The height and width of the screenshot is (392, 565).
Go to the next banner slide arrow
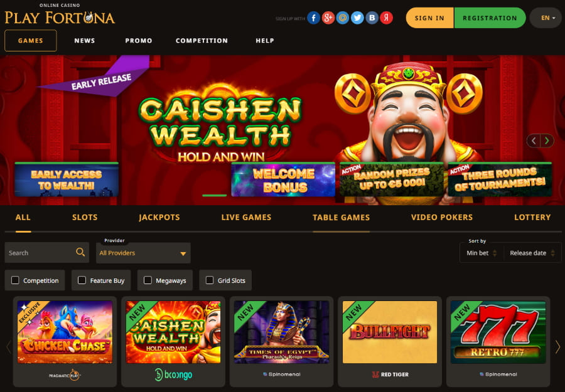click(547, 140)
